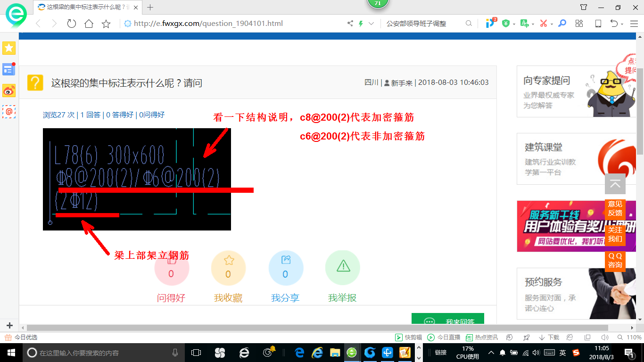
Task: Click the browser back arrow
Action: (x=38, y=24)
